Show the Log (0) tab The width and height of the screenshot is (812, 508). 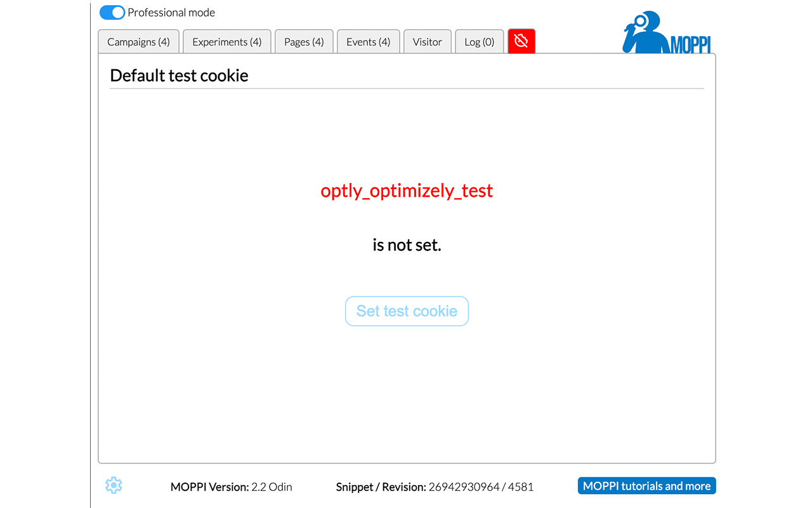479,42
